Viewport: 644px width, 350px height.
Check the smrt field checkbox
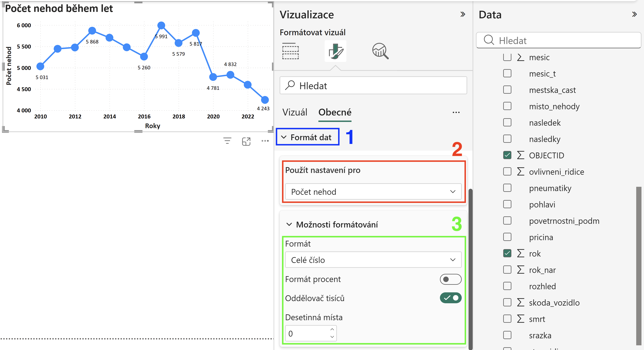pyautogui.click(x=507, y=319)
